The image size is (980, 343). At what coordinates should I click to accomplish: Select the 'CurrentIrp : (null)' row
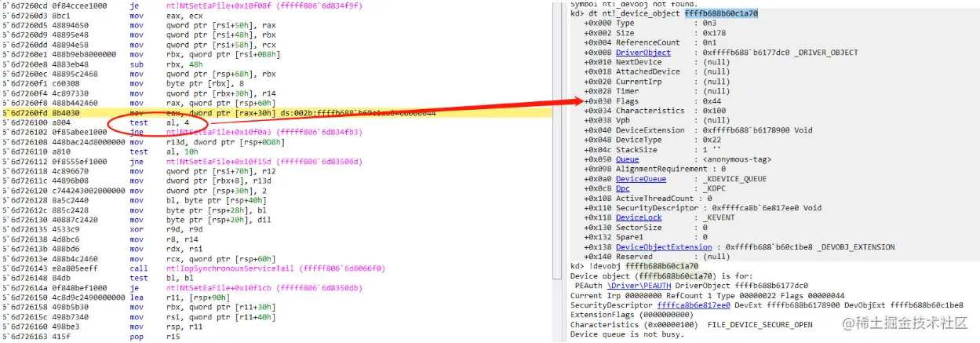click(x=656, y=82)
